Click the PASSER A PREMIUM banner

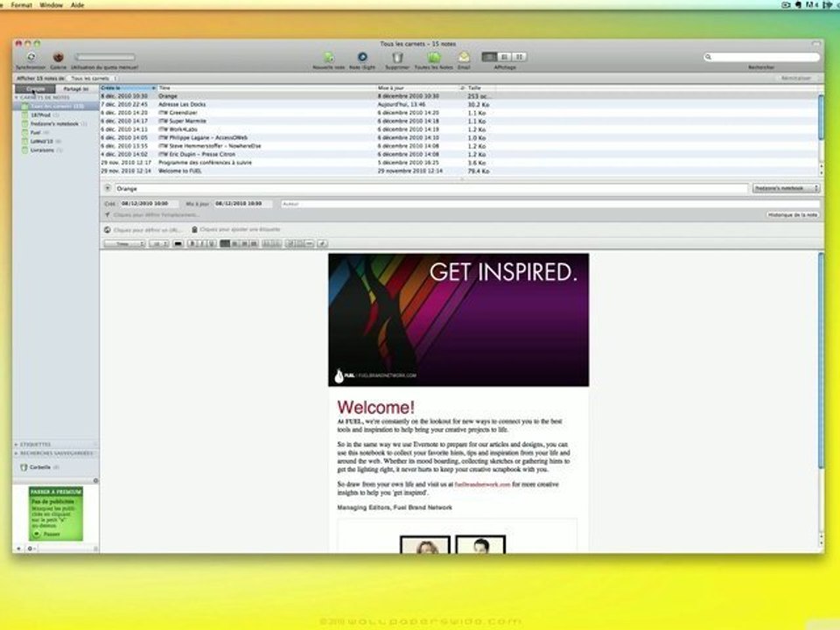pyautogui.click(x=56, y=491)
